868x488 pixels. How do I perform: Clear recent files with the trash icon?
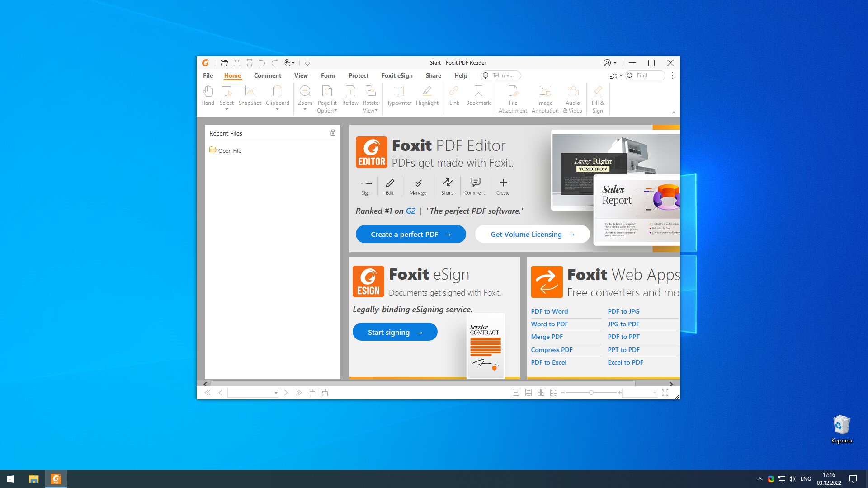point(333,133)
